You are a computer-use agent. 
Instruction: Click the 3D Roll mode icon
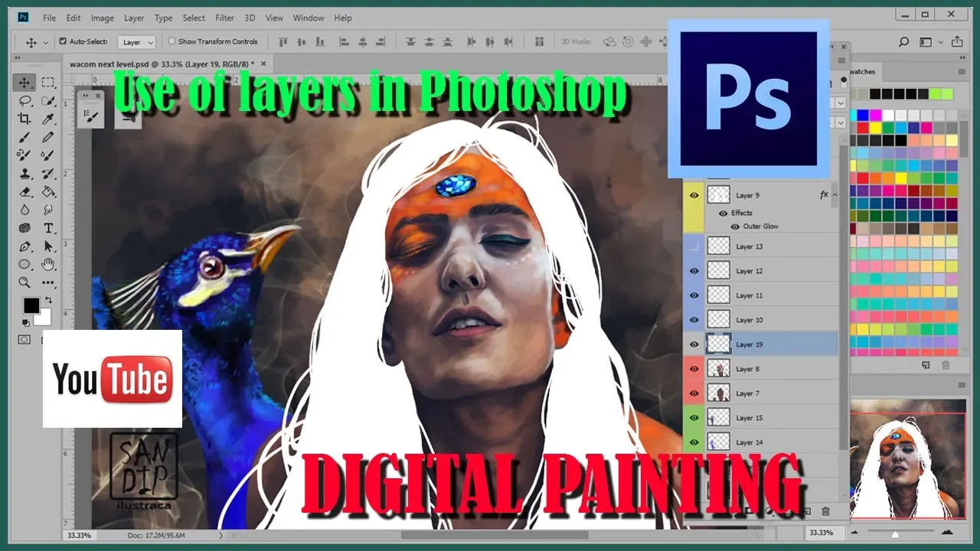pyautogui.click(x=628, y=42)
